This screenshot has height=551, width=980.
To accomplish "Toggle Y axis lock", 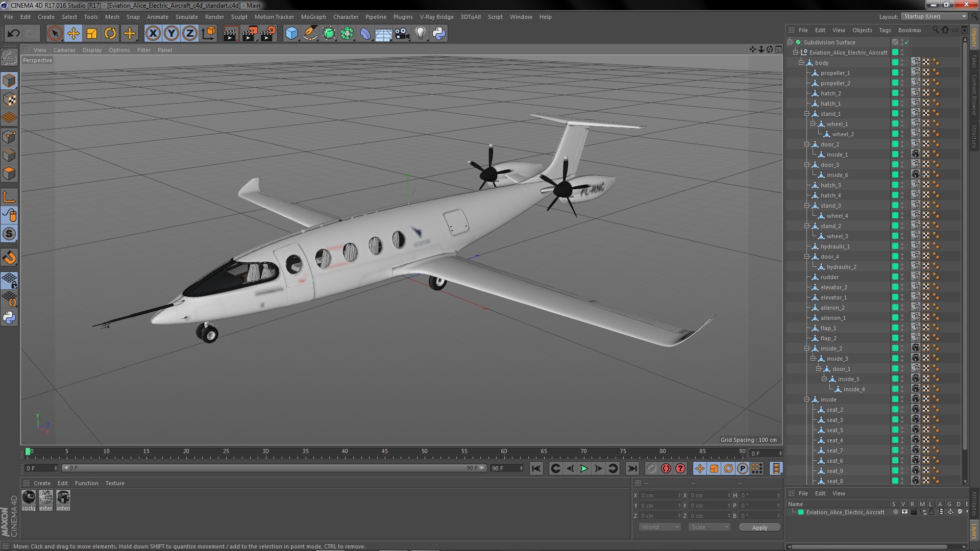I will tap(171, 34).
